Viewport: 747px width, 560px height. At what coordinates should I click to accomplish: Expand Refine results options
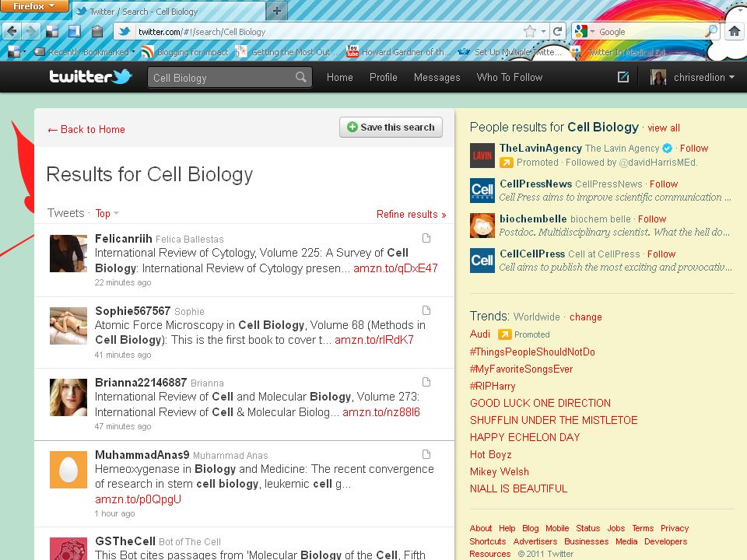[411, 215]
